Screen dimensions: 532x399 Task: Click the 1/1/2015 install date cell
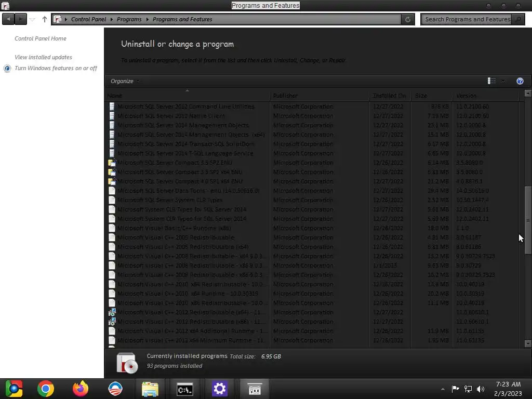point(385,265)
